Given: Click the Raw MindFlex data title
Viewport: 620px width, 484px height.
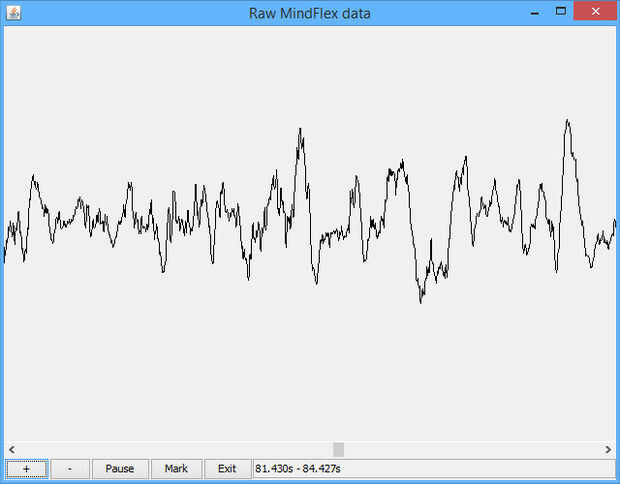Looking at the screenshot, I should tap(310, 13).
